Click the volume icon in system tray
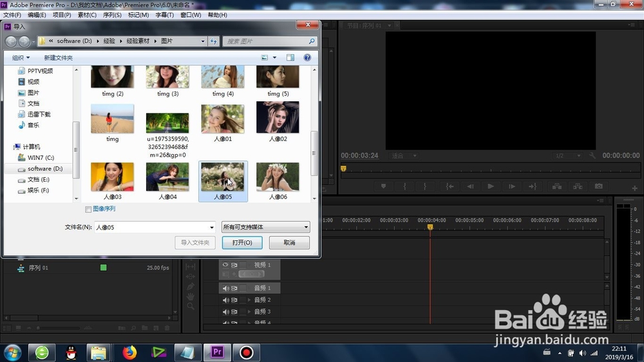 point(582,353)
